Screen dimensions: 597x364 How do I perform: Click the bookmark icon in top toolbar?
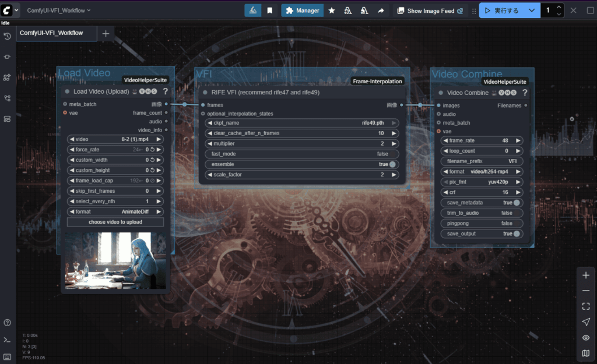[269, 10]
